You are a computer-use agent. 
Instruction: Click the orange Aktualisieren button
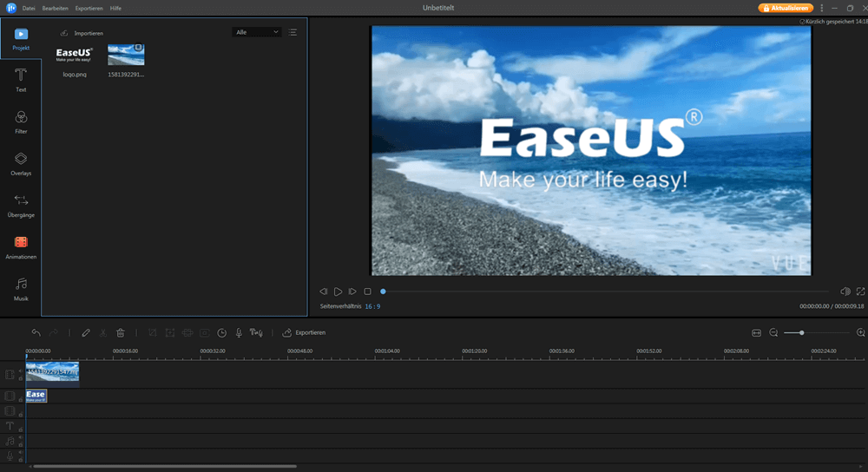click(786, 7)
